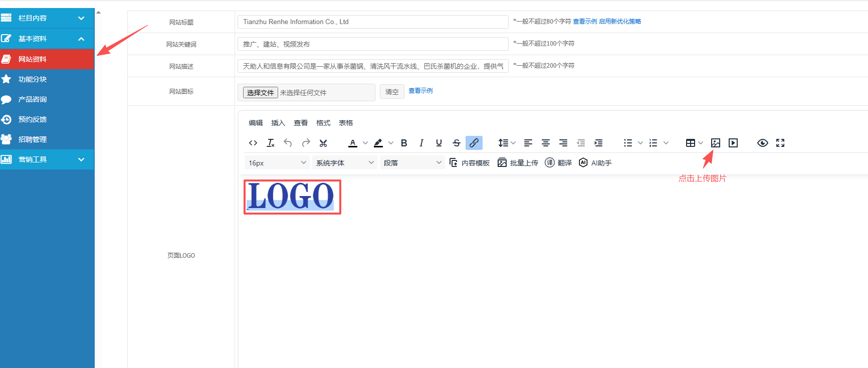Open the text color picker arrow

(365, 143)
